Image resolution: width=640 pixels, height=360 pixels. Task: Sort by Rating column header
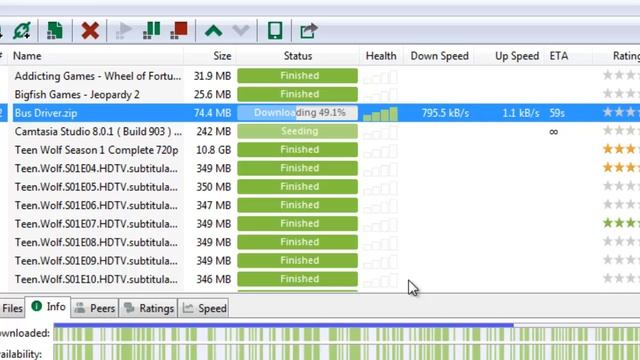tap(626, 56)
